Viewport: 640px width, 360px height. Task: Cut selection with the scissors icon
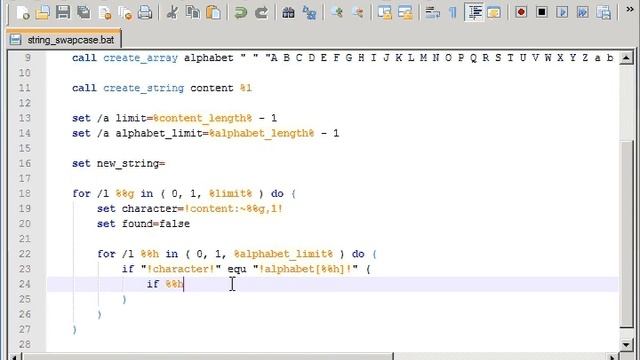click(172, 13)
